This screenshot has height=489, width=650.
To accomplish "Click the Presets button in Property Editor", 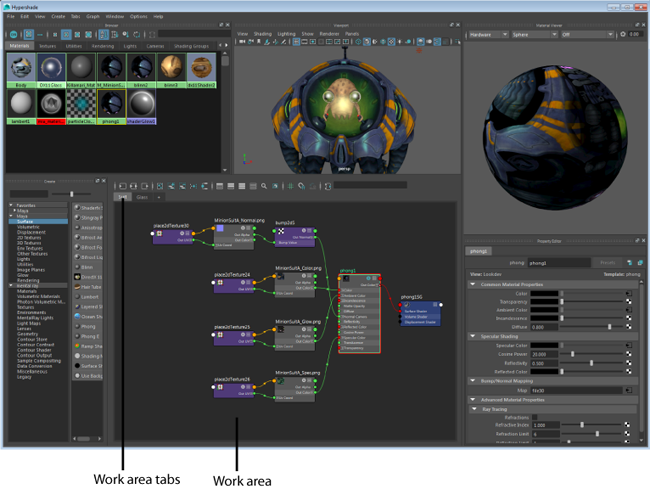I will (x=608, y=263).
